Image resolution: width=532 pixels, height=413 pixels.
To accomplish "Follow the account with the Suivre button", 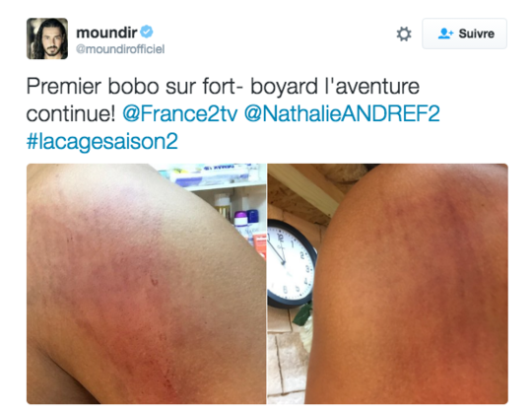I will pyautogui.click(x=464, y=34).
